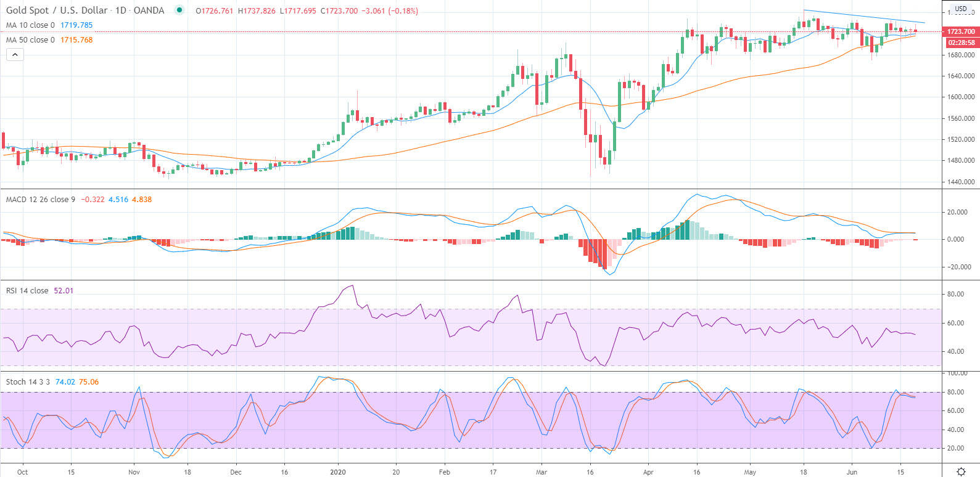Click the red current price label 1723.700
Image resolution: width=980 pixels, height=477 pixels.
[961, 31]
